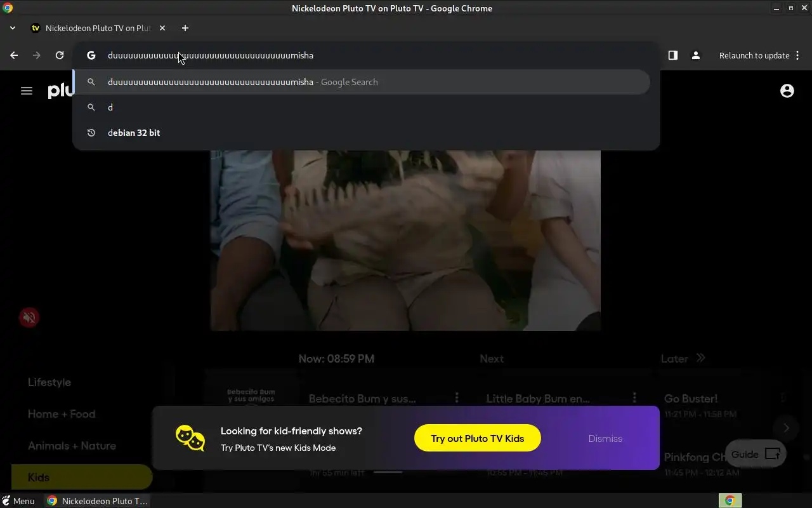Select the Kids category
The height and width of the screenshot is (508, 812).
82,478
